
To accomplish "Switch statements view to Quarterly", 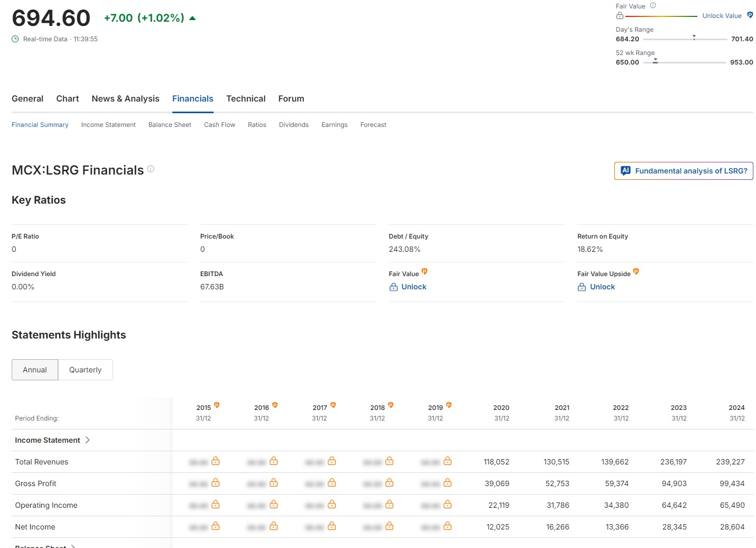I will click(85, 370).
